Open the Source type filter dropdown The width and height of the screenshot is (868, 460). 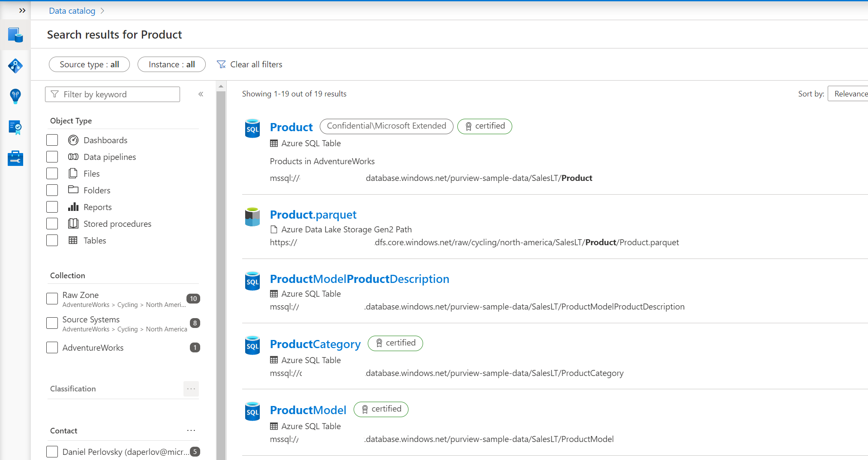pyautogui.click(x=89, y=64)
